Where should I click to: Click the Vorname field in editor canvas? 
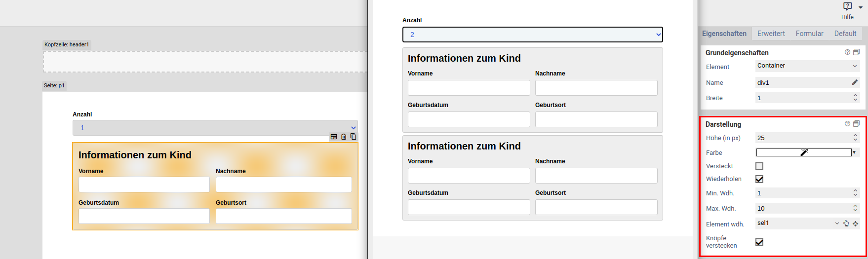coord(144,185)
